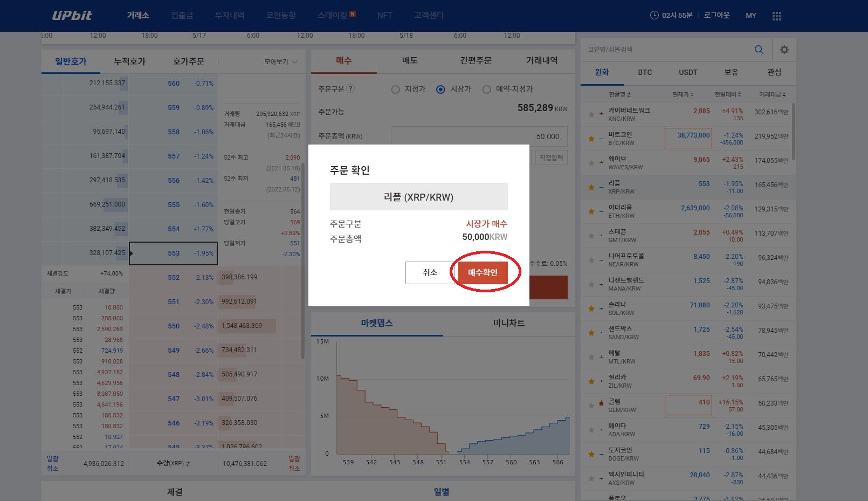Screen dimensions: 868x501
Task: Toggle favorite star for 솔라나
Action: pos(591,308)
